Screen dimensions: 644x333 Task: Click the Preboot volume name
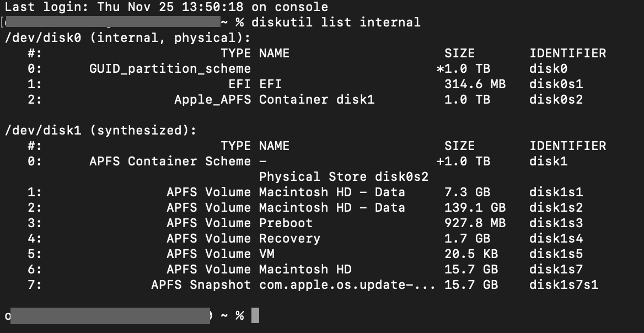[286, 223]
